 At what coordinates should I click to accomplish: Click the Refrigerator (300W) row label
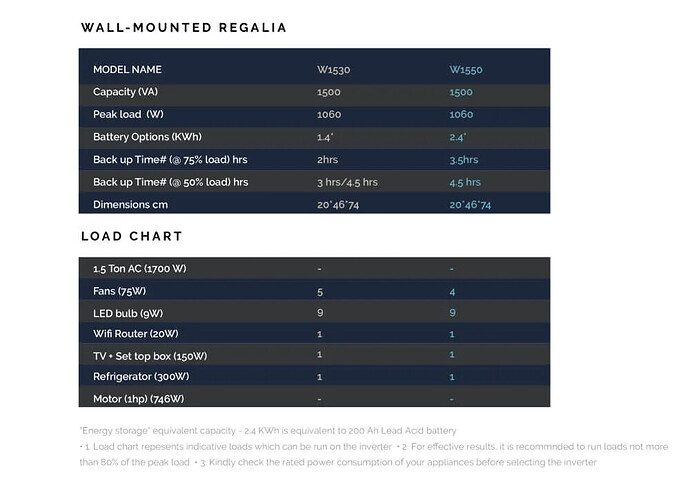click(141, 377)
